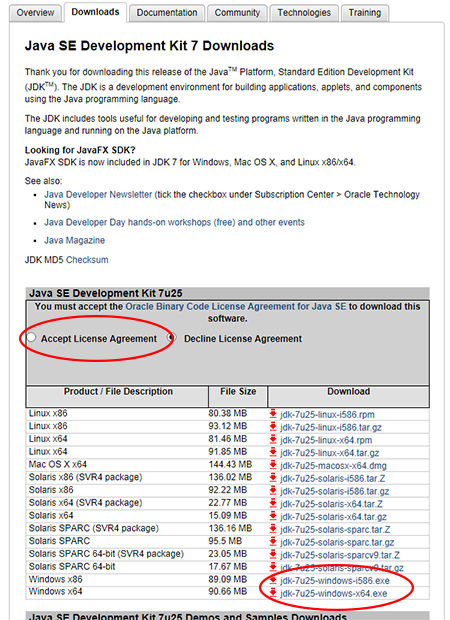Click download icon for jdk-7u25-solaris-x64.tar.Z
The width and height of the screenshot is (450, 620).
click(x=273, y=503)
